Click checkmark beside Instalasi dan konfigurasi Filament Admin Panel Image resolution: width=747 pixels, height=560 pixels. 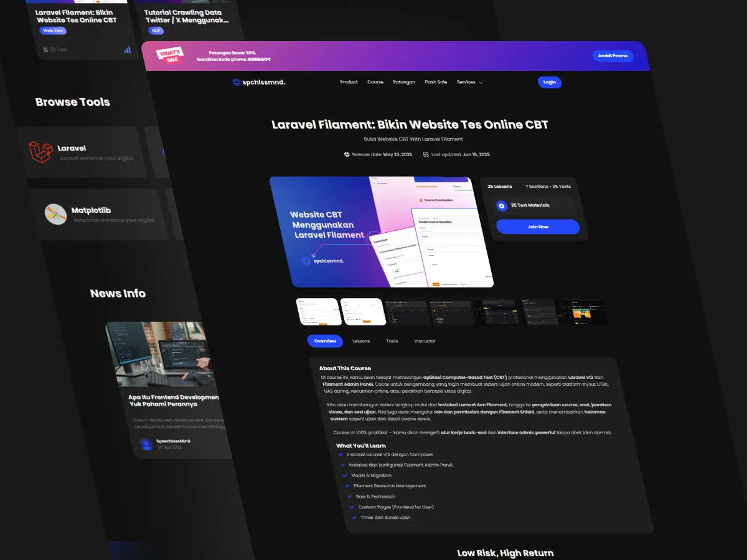[x=342, y=465]
